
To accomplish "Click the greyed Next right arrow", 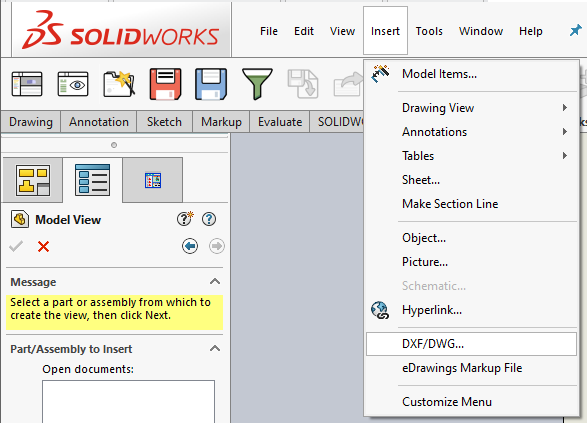I will [x=217, y=246].
